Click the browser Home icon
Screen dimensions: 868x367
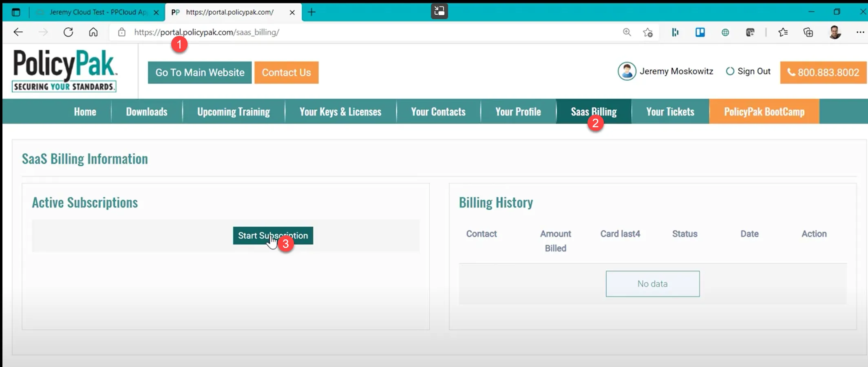[93, 32]
